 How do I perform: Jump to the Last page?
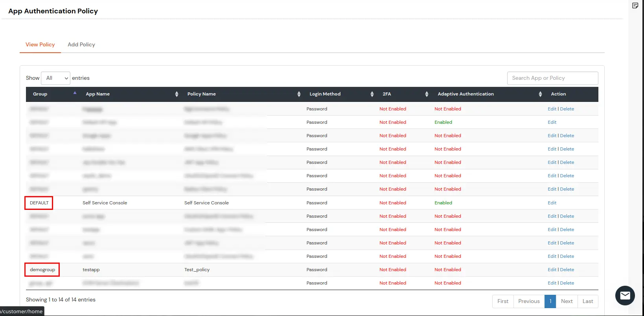click(587, 301)
